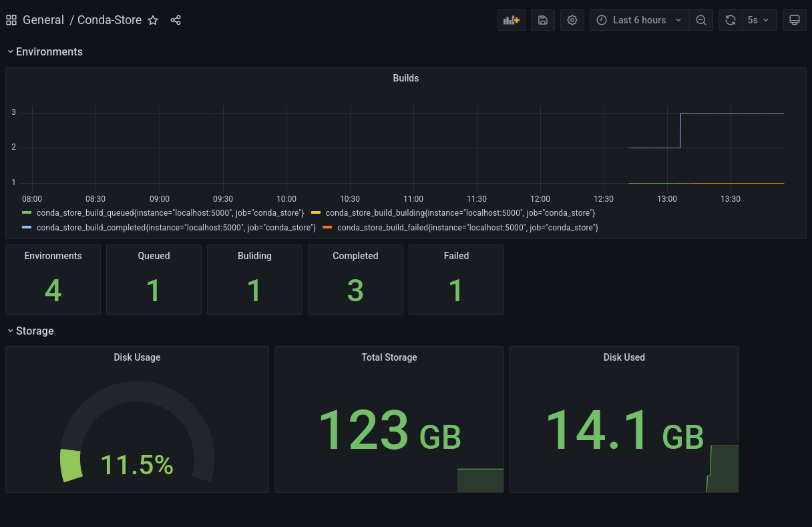Share dashboard using the share icon

pyautogui.click(x=176, y=20)
